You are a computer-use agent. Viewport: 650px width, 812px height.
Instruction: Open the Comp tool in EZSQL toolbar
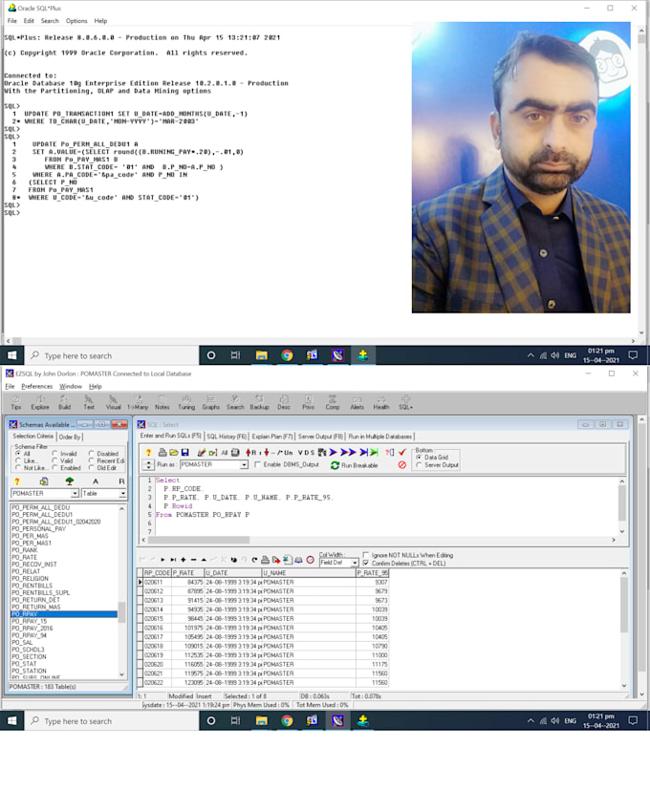point(333,402)
